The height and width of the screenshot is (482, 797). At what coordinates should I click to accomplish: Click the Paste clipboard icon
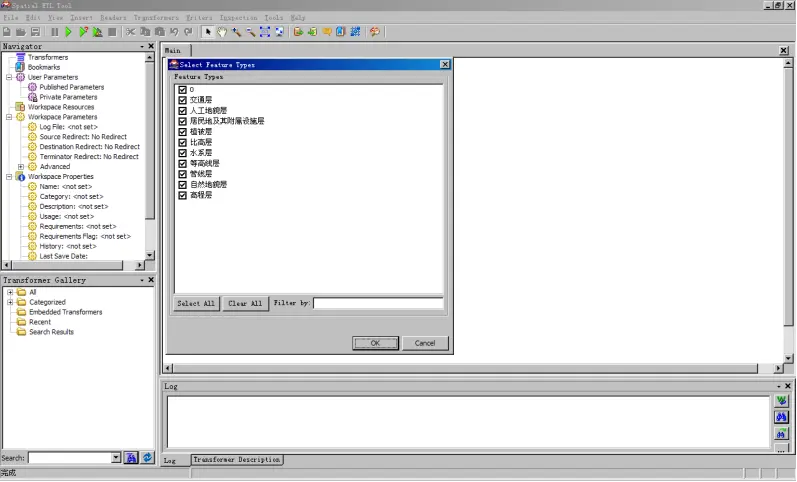(x=160, y=32)
